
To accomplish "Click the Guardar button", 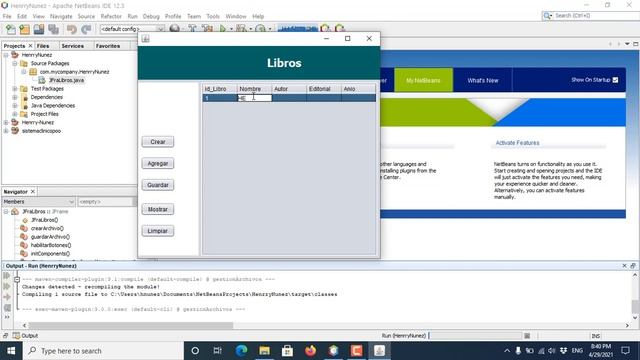I will (158, 185).
